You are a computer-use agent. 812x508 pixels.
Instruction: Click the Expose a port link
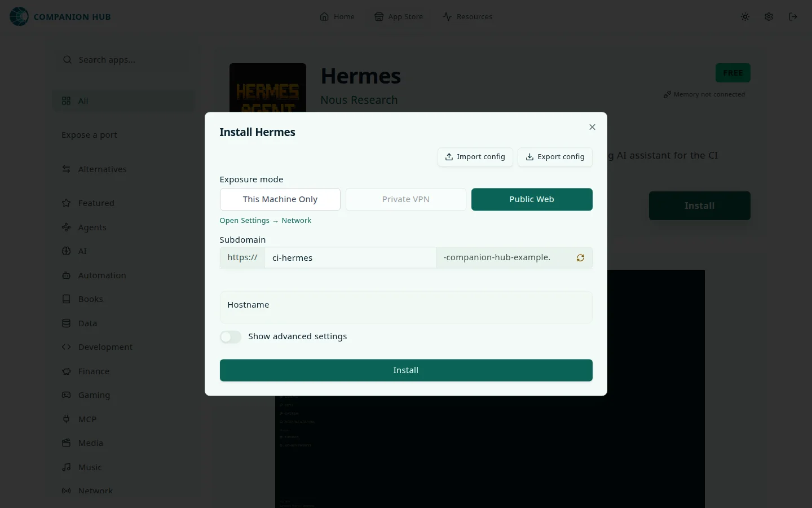[x=89, y=135]
